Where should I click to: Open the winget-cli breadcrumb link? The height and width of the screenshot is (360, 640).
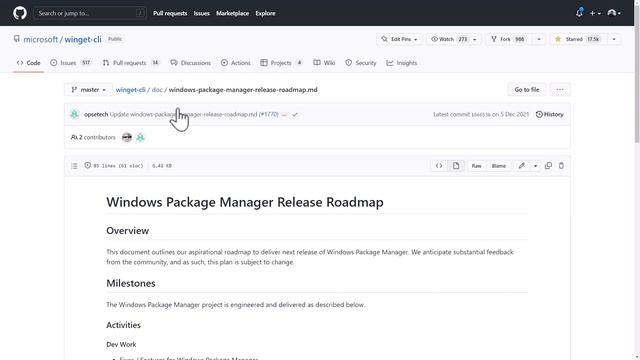[130, 90]
